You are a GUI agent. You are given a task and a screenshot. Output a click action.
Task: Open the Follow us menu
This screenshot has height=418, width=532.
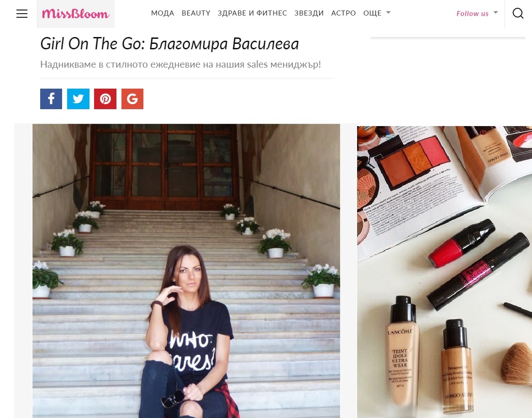(x=472, y=14)
